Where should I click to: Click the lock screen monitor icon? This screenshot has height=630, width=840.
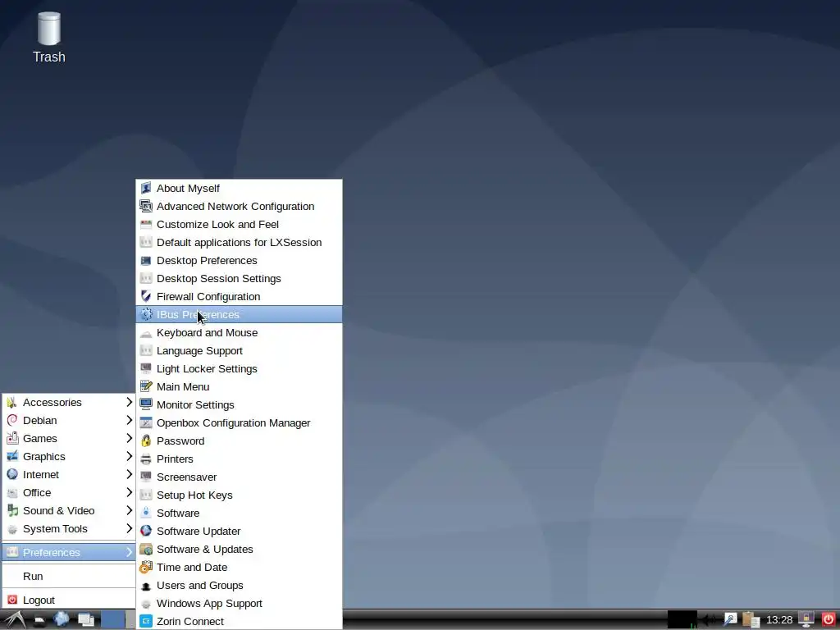[x=806, y=620]
